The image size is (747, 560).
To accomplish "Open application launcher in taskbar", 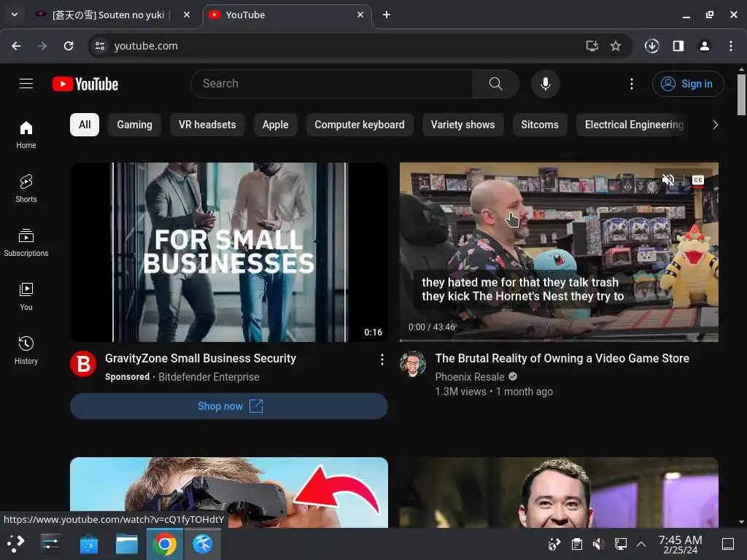I will 16,543.
